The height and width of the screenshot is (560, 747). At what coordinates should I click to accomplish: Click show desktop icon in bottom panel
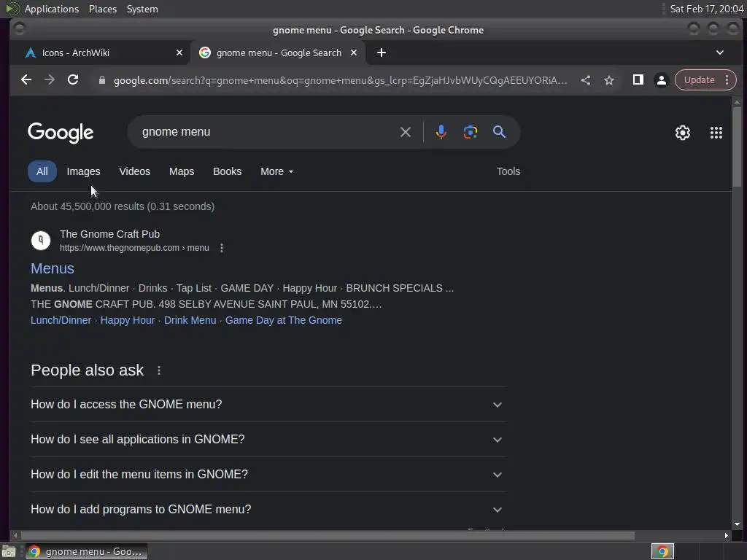click(9, 552)
